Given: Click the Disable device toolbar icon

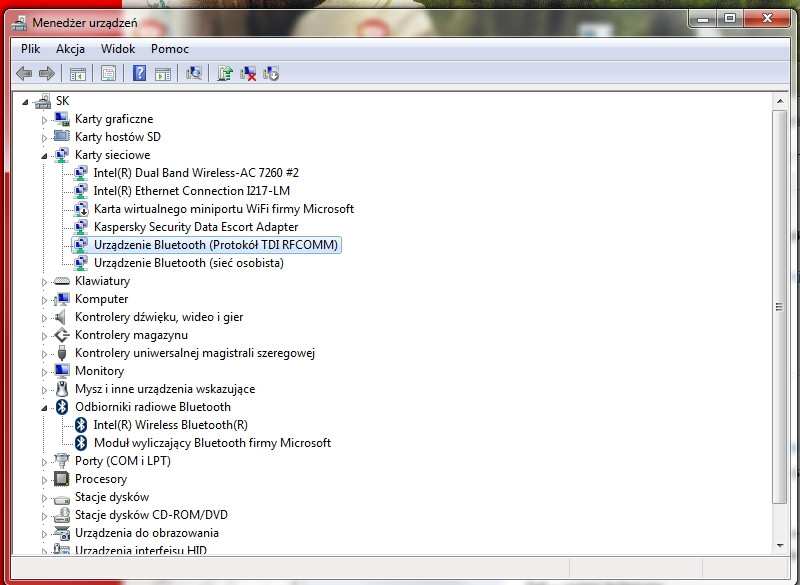Looking at the screenshot, I should click(271, 73).
